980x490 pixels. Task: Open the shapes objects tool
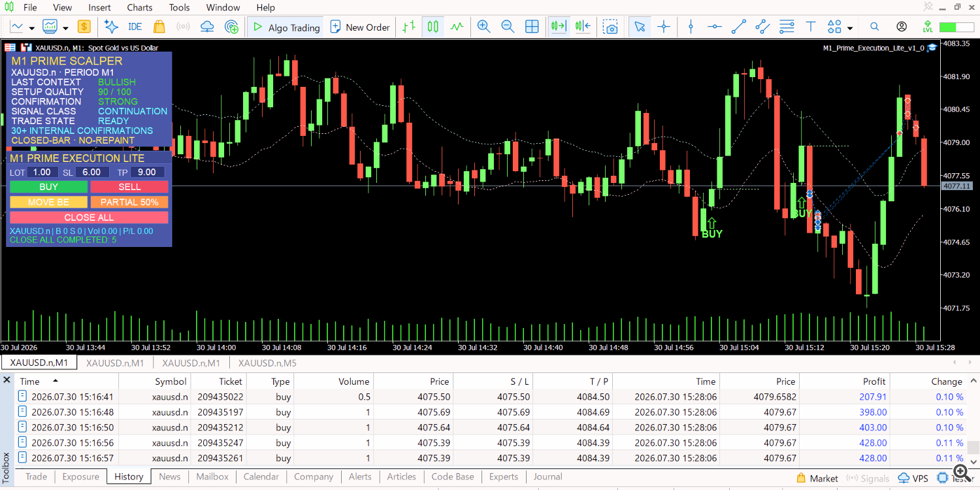834,27
